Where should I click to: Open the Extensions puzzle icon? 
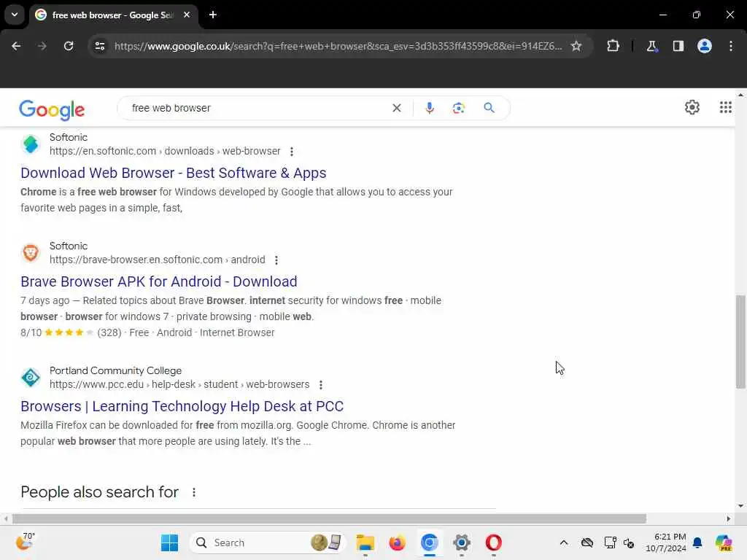(x=613, y=46)
